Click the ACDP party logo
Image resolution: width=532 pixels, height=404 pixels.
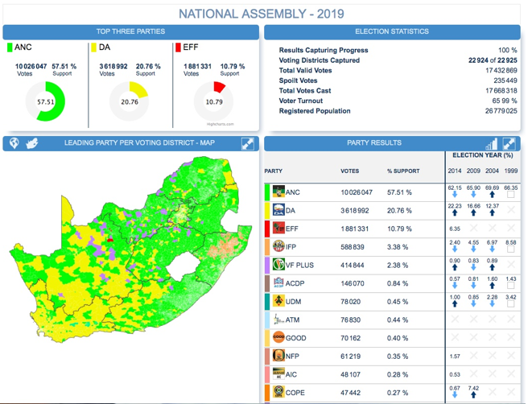278,283
